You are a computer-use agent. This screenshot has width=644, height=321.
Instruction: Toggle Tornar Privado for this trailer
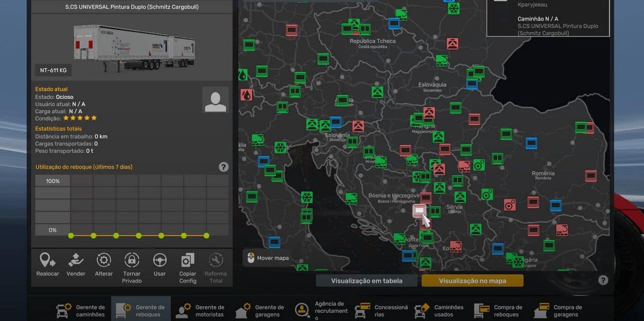coord(132,260)
